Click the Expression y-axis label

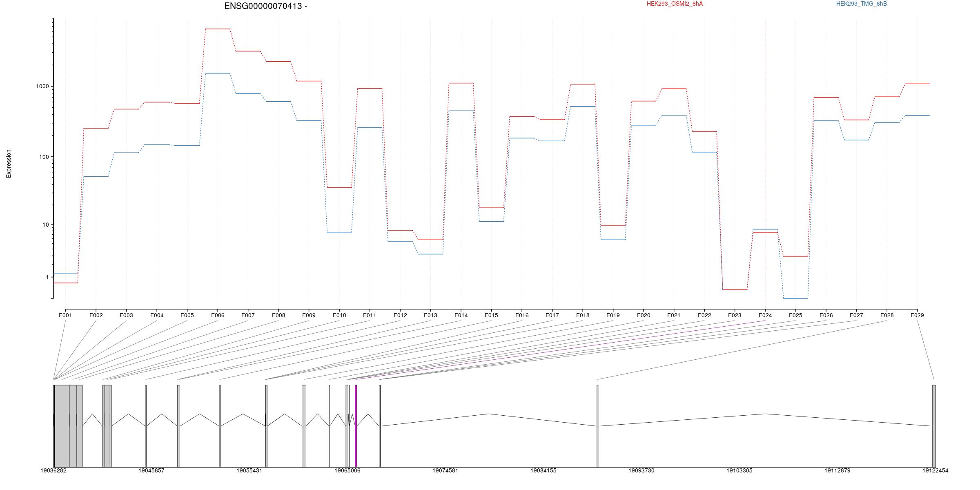(x=9, y=164)
